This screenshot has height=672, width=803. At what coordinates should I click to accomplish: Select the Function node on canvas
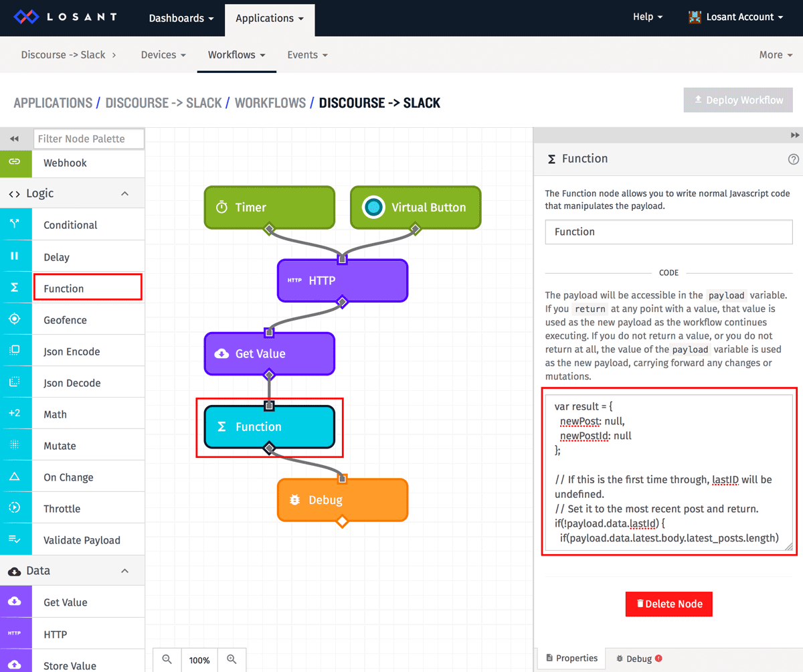coord(269,426)
